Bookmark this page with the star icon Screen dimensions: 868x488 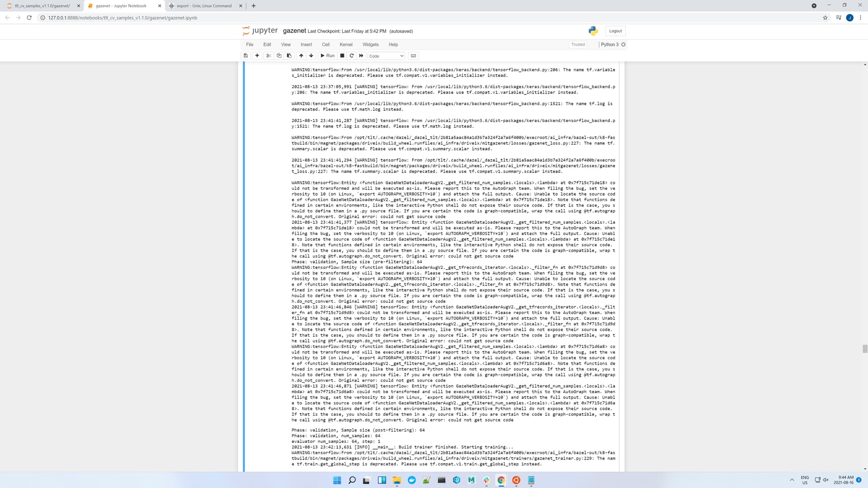tap(825, 18)
